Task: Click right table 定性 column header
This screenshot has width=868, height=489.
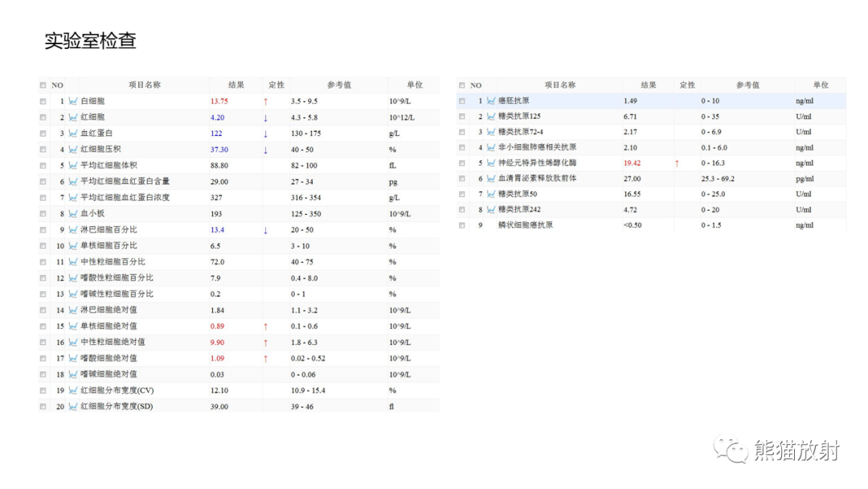Action: pyautogui.click(x=687, y=84)
